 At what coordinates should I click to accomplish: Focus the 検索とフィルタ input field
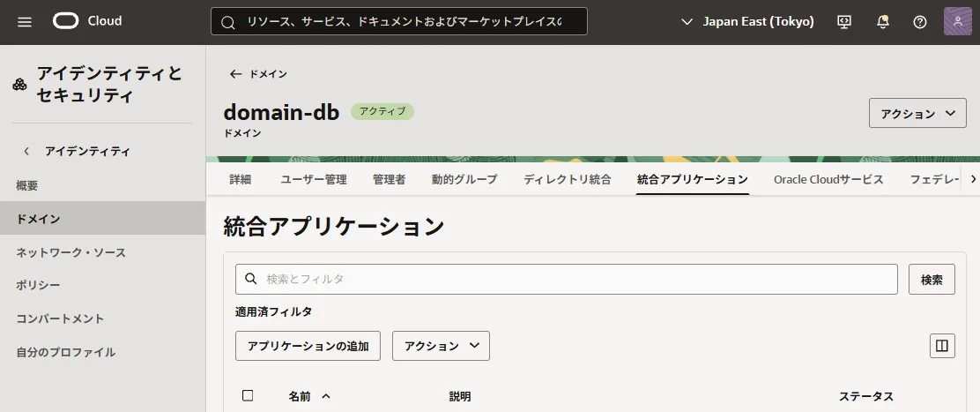pyautogui.click(x=567, y=279)
